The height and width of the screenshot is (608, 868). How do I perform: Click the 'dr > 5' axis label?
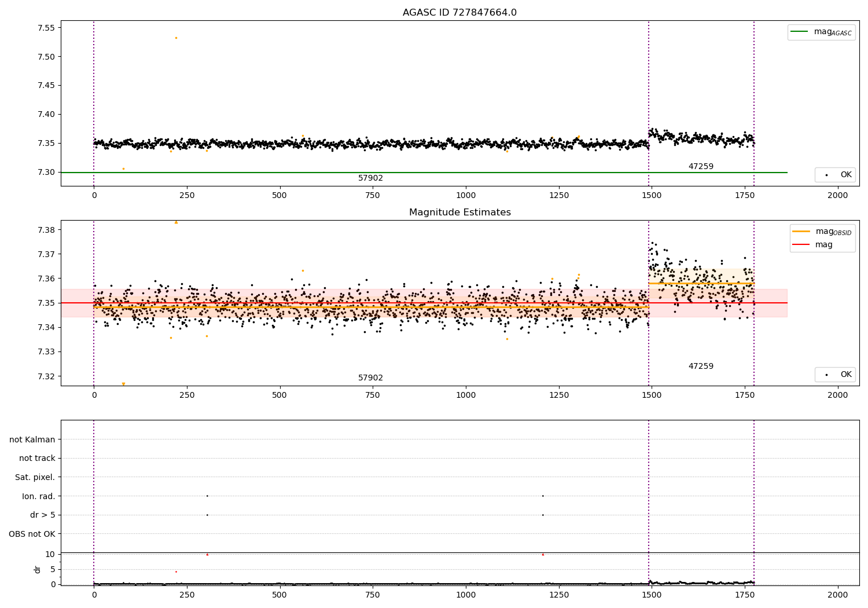tap(43, 515)
